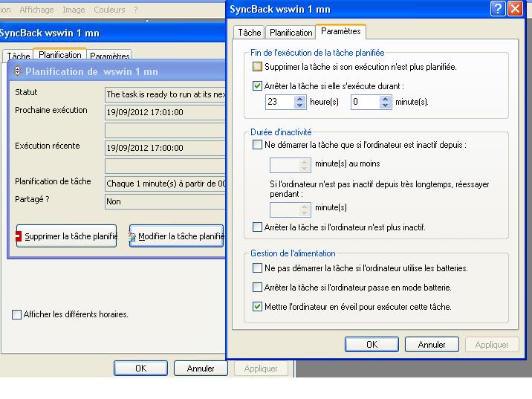Increase the minute(s) duration with the up arrow
Image resolution: width=532 pixels, height=399 pixels.
coord(385,99)
